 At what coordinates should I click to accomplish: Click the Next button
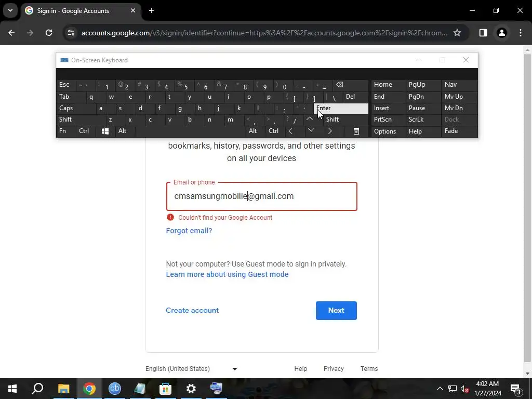[x=336, y=311]
